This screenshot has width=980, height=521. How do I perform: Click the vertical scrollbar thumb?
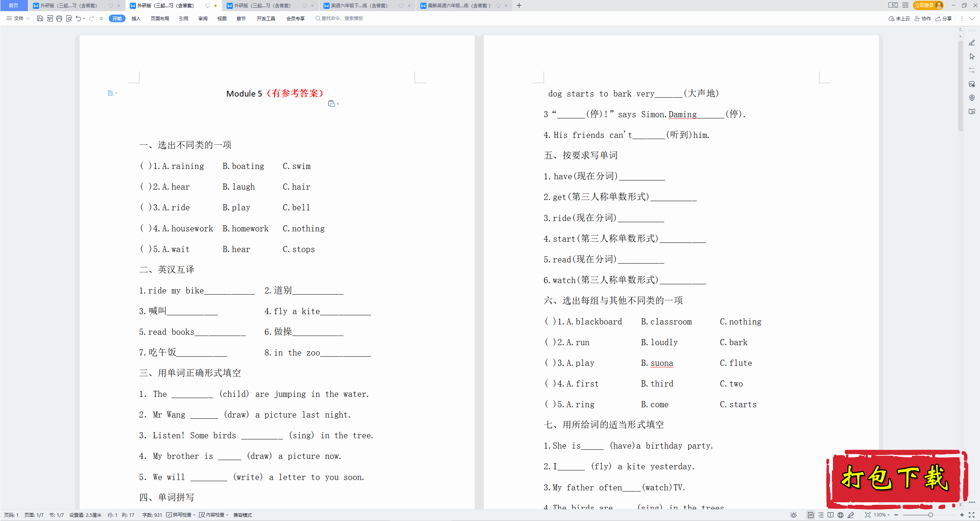click(960, 85)
